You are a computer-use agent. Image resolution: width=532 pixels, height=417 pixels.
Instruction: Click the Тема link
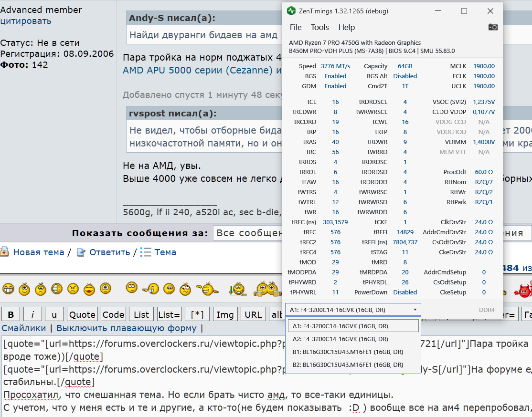(165, 252)
